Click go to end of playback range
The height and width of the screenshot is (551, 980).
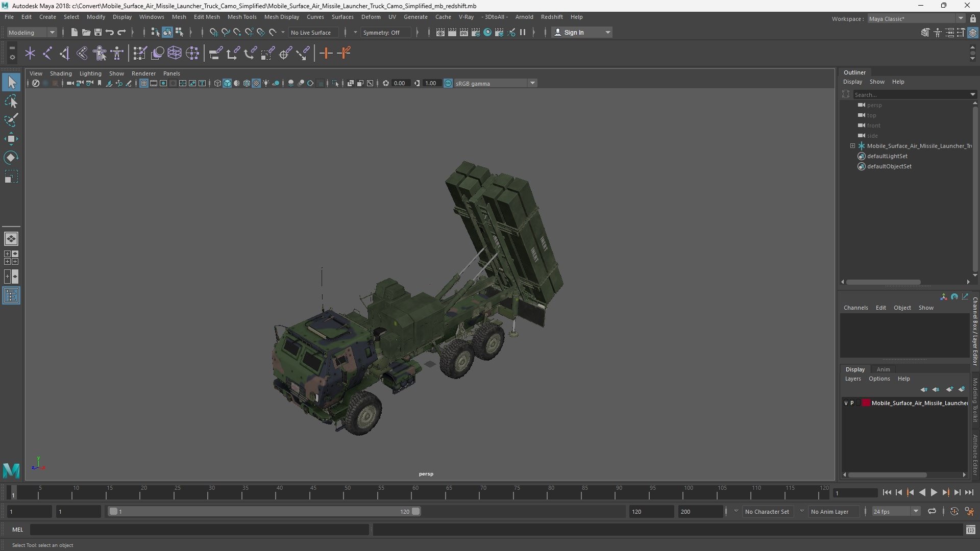[969, 492]
